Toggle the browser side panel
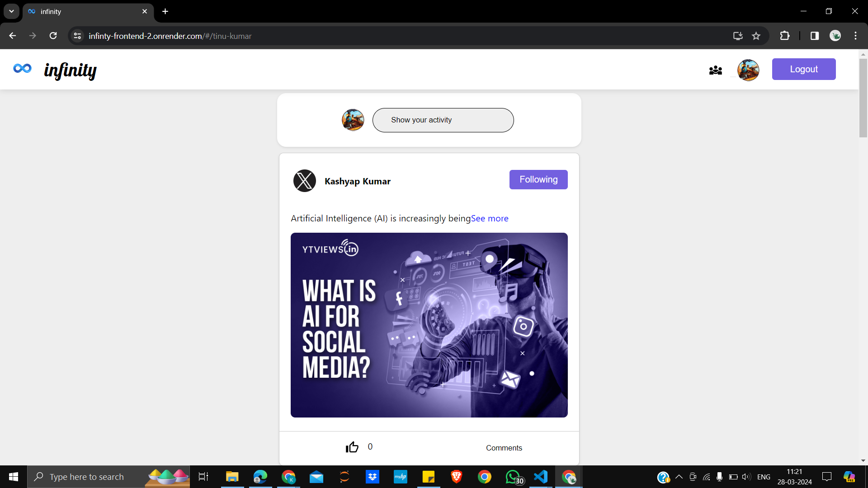Viewport: 868px width, 488px height. pyautogui.click(x=815, y=36)
